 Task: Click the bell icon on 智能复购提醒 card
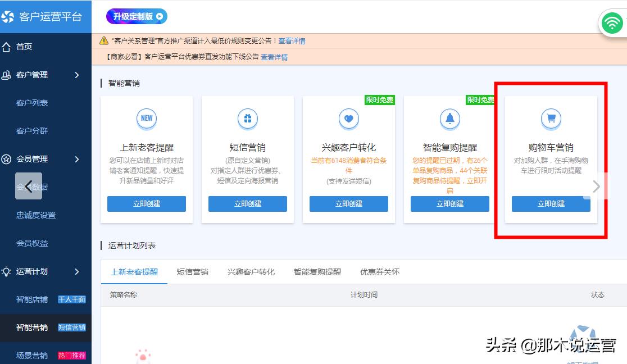click(x=449, y=119)
